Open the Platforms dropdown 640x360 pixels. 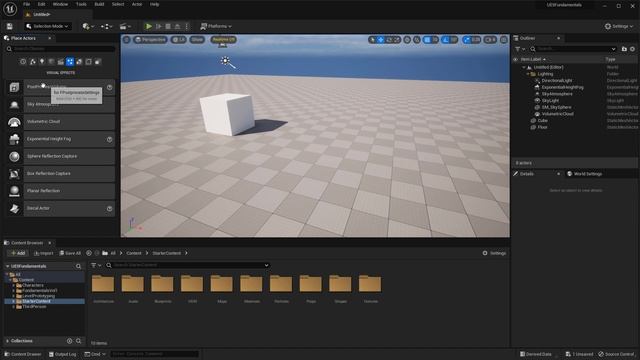pos(216,26)
